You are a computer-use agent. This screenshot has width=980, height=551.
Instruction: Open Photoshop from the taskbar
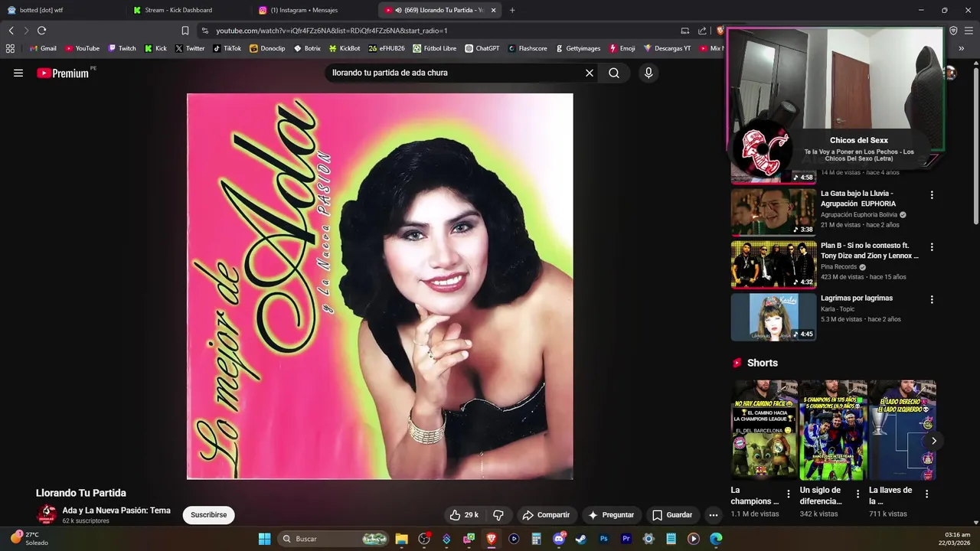(603, 539)
